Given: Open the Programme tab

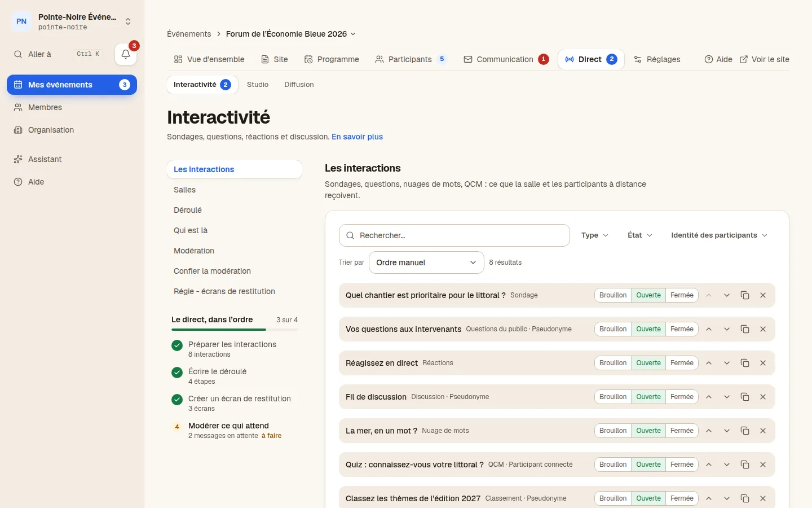Looking at the screenshot, I should pos(332,59).
